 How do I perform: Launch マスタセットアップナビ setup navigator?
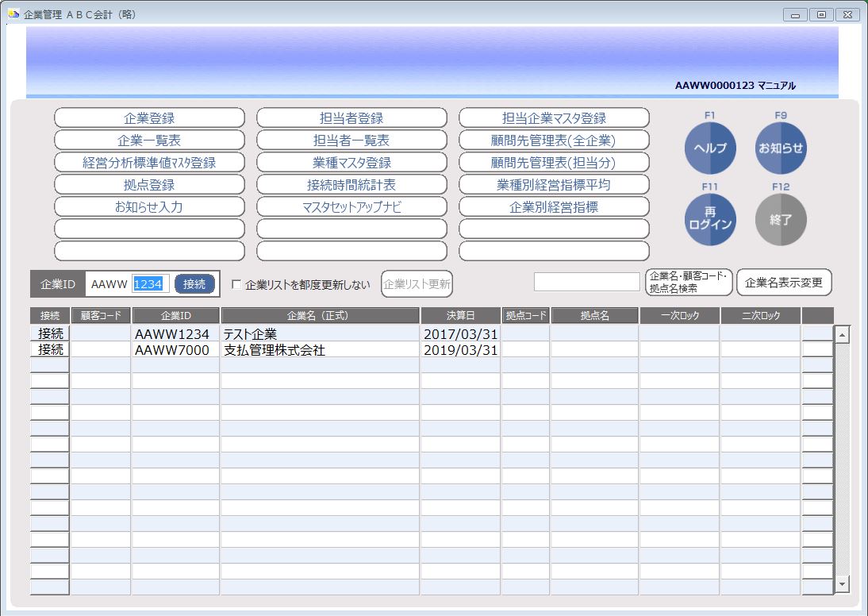(x=351, y=206)
